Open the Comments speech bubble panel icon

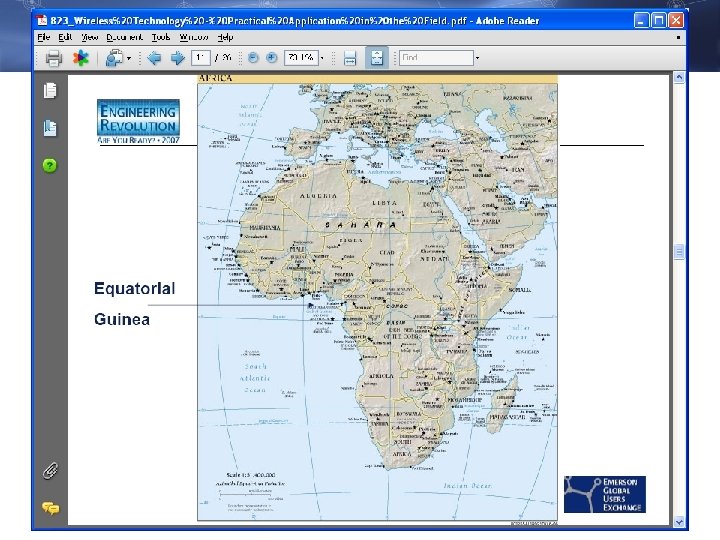tap(51, 508)
